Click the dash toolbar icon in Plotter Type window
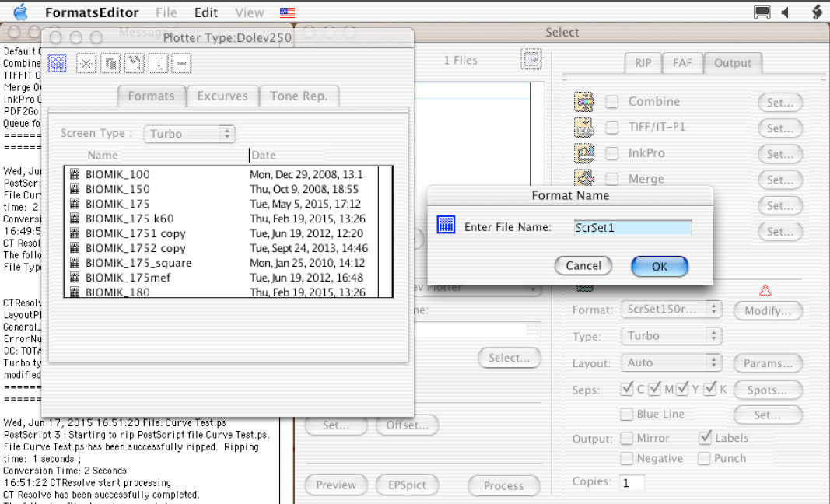This screenshot has height=504, width=830. coord(181,64)
